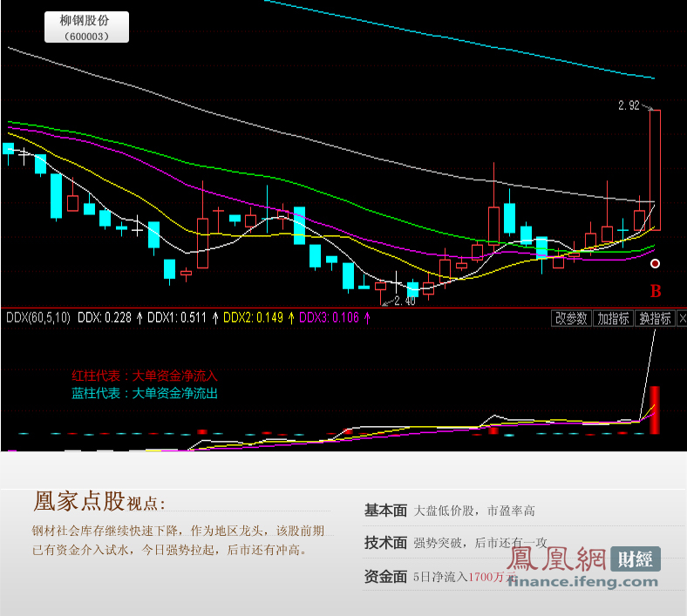The height and width of the screenshot is (616, 687).
Task: Click the red-white circle signal marker
Action: click(655, 263)
